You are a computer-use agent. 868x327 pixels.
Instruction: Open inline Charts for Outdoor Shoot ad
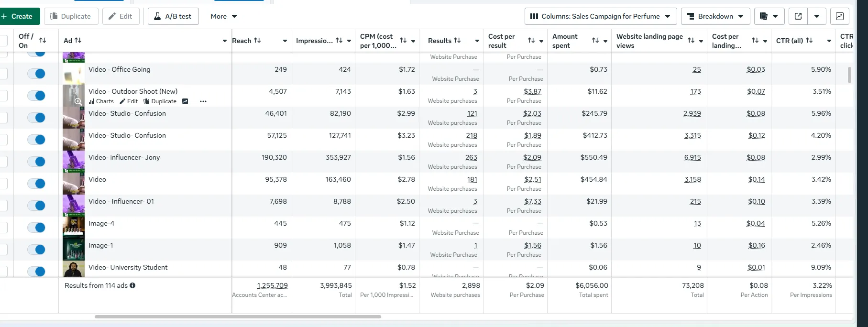coord(101,101)
